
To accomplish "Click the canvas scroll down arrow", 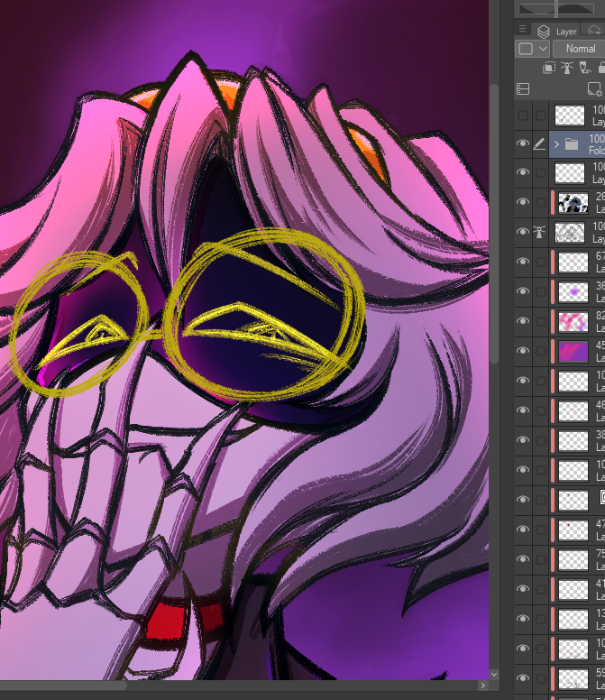I will coord(494,674).
